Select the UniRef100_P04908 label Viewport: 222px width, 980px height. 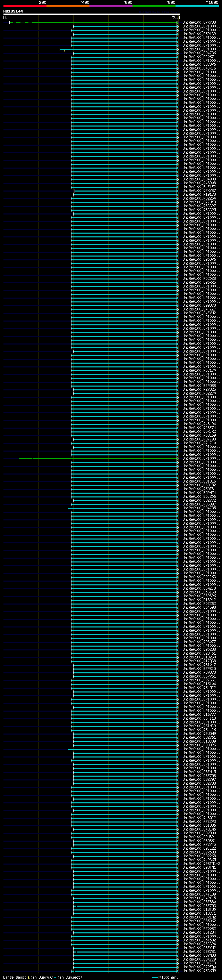coord(199,179)
